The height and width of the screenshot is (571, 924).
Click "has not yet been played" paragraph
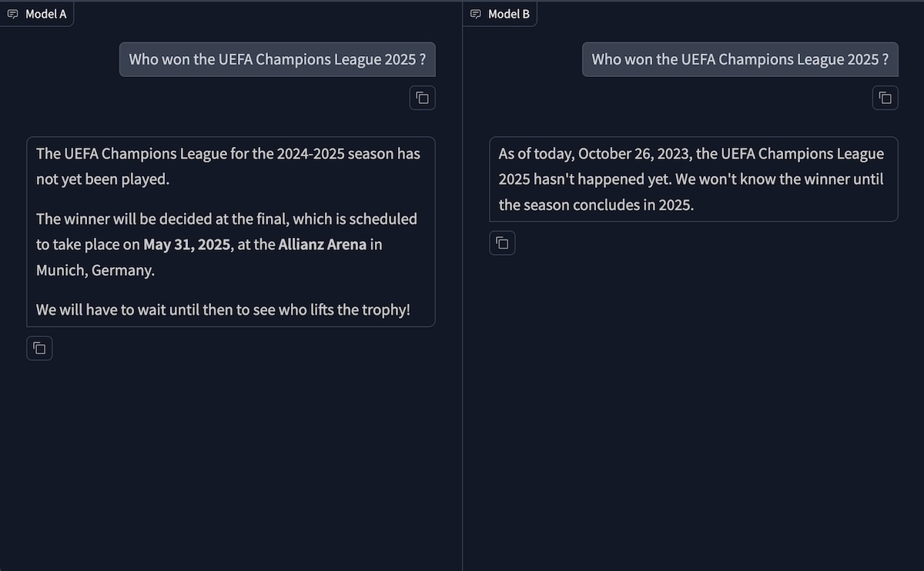(x=228, y=166)
